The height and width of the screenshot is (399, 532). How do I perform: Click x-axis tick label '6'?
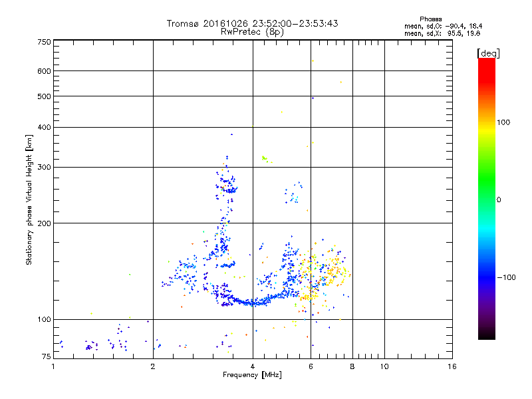pyautogui.click(x=311, y=366)
